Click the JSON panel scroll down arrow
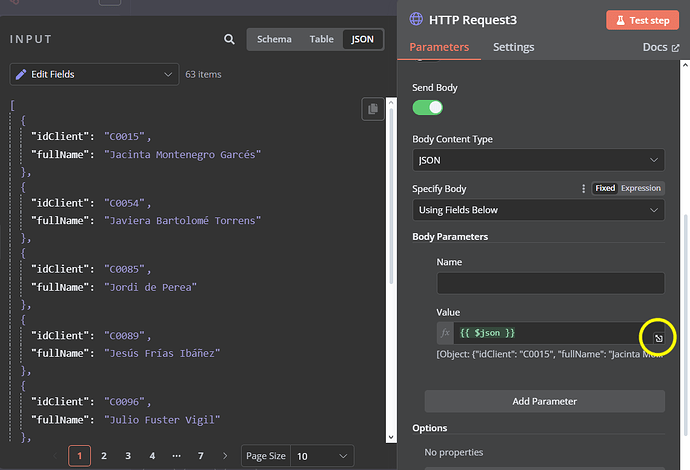690x470 pixels. [391, 437]
